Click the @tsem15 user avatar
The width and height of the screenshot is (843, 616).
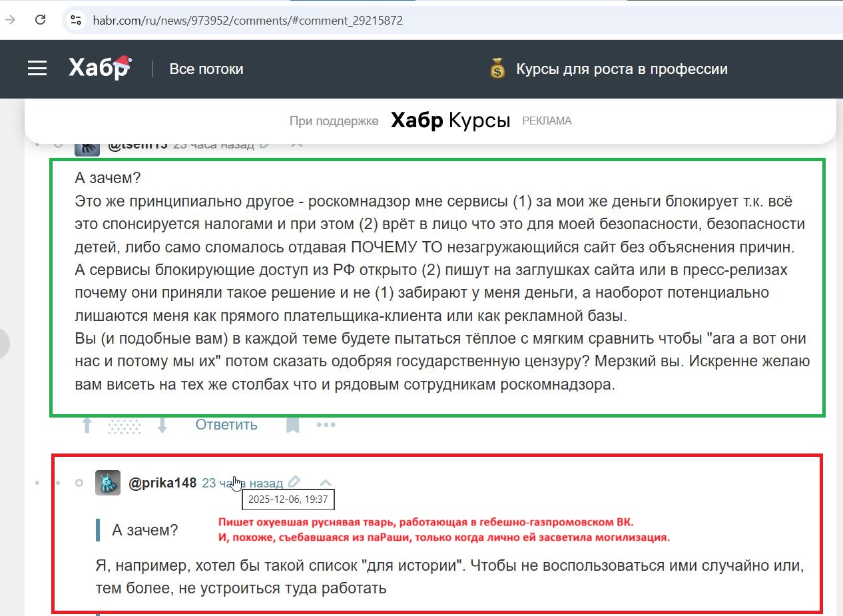coord(87,145)
